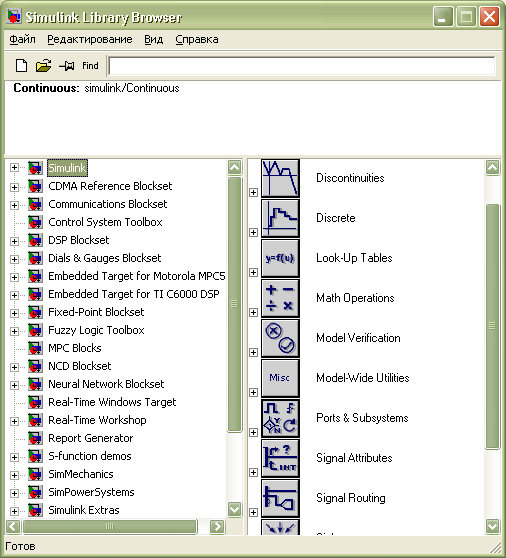Screen dimensions: 506x558
Task: Expand the Math Operations plus box
Action: (x=253, y=312)
